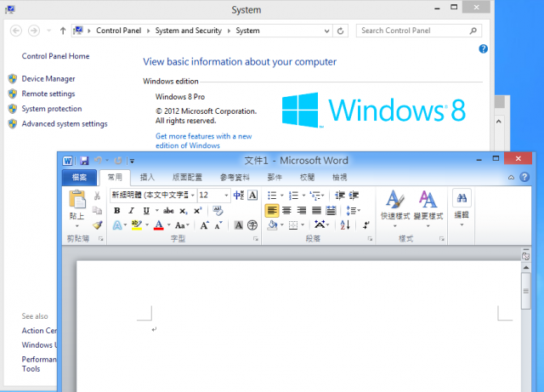
Task: Click Enclose Characters circled icon
Action: 252,225
